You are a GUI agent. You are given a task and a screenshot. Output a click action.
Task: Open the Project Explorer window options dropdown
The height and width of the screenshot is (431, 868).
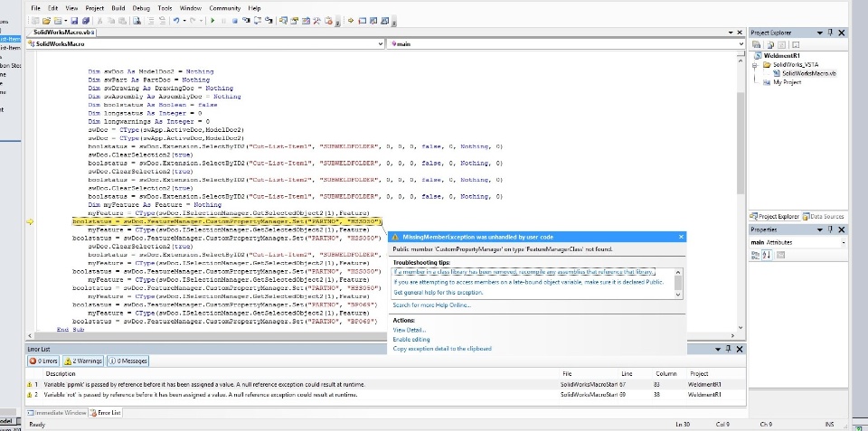tap(820, 33)
